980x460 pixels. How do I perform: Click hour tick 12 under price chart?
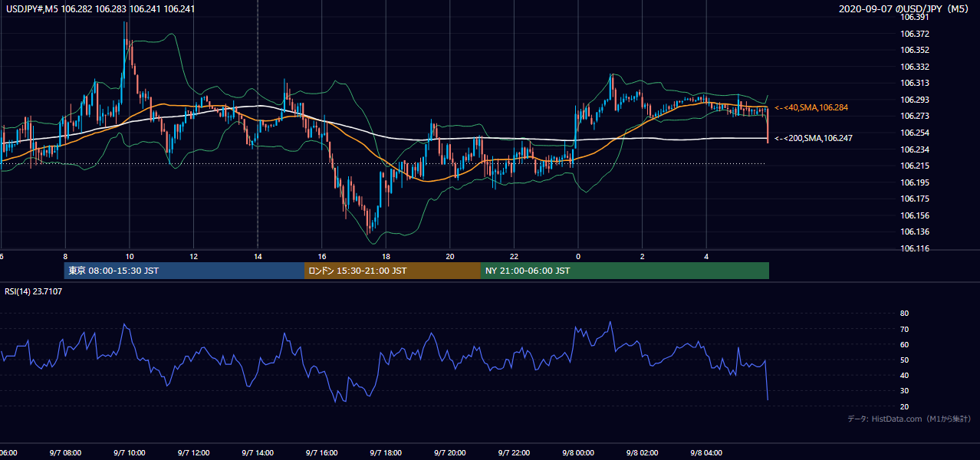point(193,256)
